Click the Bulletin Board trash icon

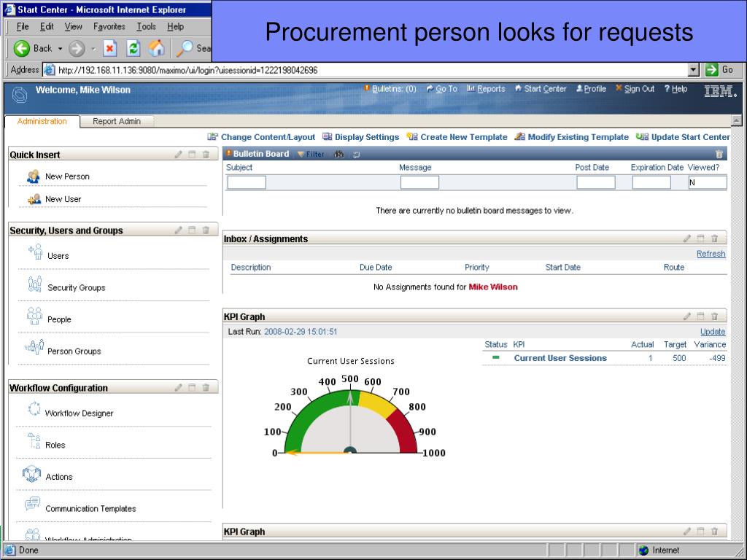(x=719, y=154)
